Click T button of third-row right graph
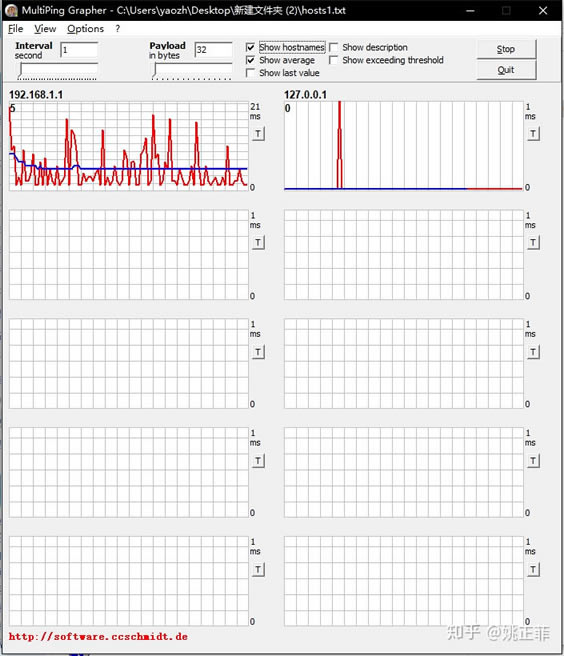564x656 pixels. pyautogui.click(x=533, y=352)
